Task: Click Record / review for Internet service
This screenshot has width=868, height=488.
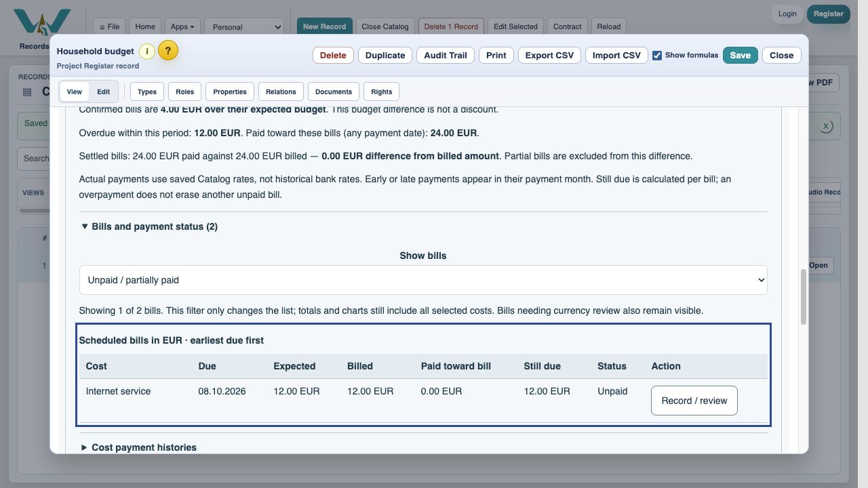Action: pos(694,401)
